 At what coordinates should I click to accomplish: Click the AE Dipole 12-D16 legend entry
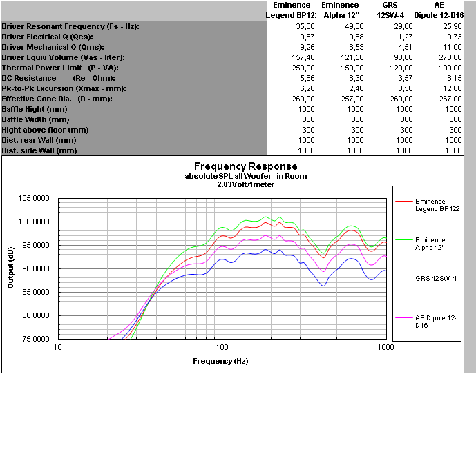click(x=426, y=322)
